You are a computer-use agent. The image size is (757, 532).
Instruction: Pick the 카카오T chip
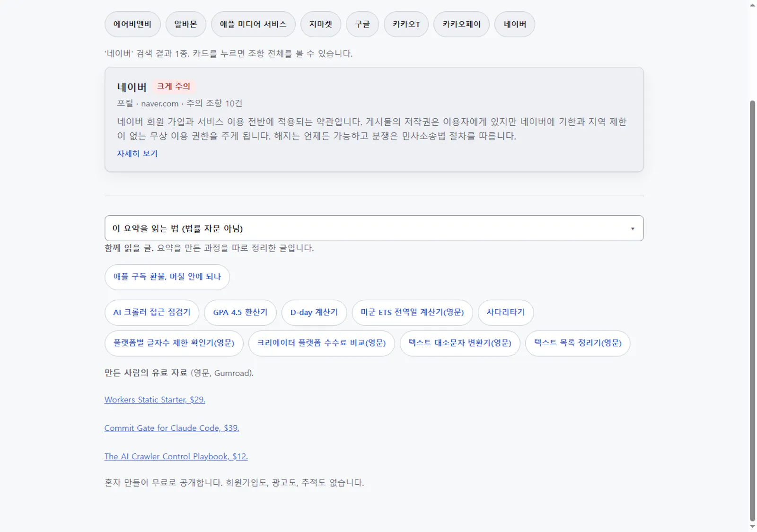(406, 24)
